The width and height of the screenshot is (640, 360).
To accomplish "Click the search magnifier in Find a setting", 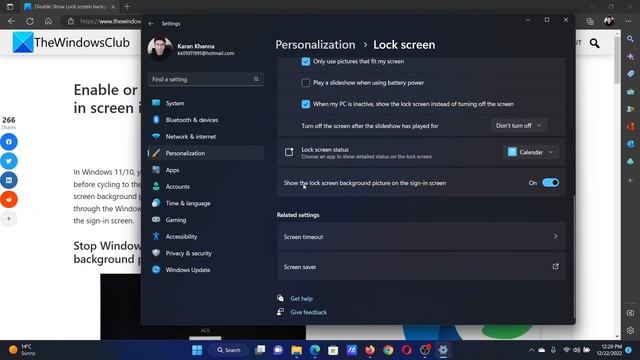I will click(x=256, y=79).
